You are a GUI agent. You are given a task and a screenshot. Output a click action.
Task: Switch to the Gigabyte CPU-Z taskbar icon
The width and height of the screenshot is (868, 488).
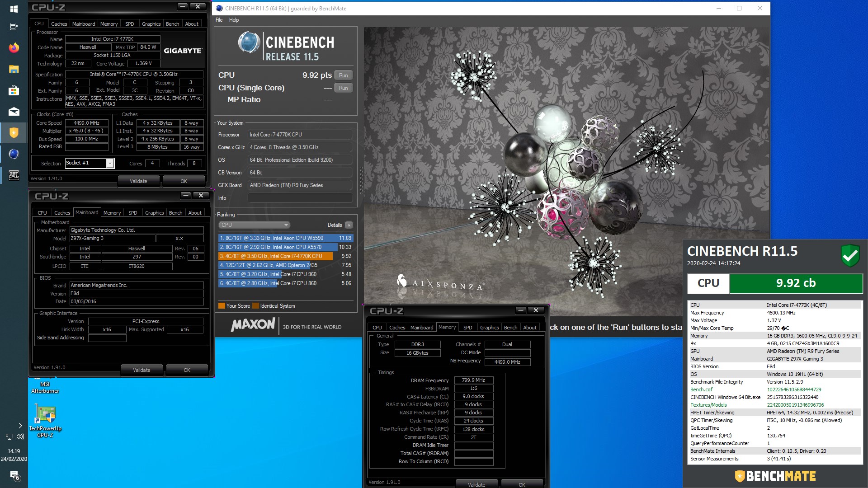tap(14, 175)
